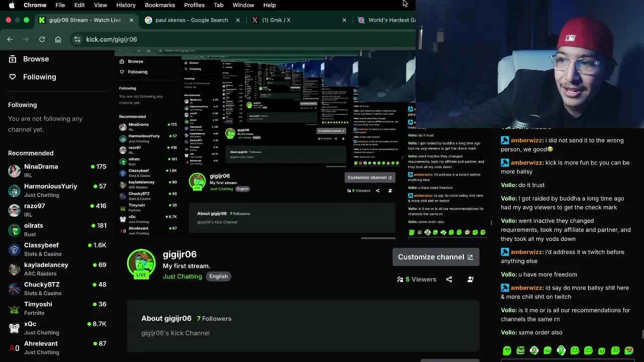
Task: Click the 7 Followers label
Action: (214, 319)
